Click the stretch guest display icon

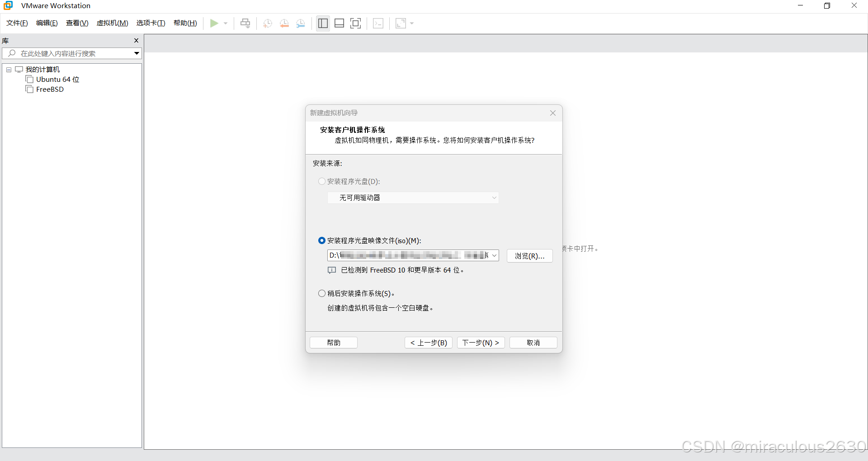401,23
